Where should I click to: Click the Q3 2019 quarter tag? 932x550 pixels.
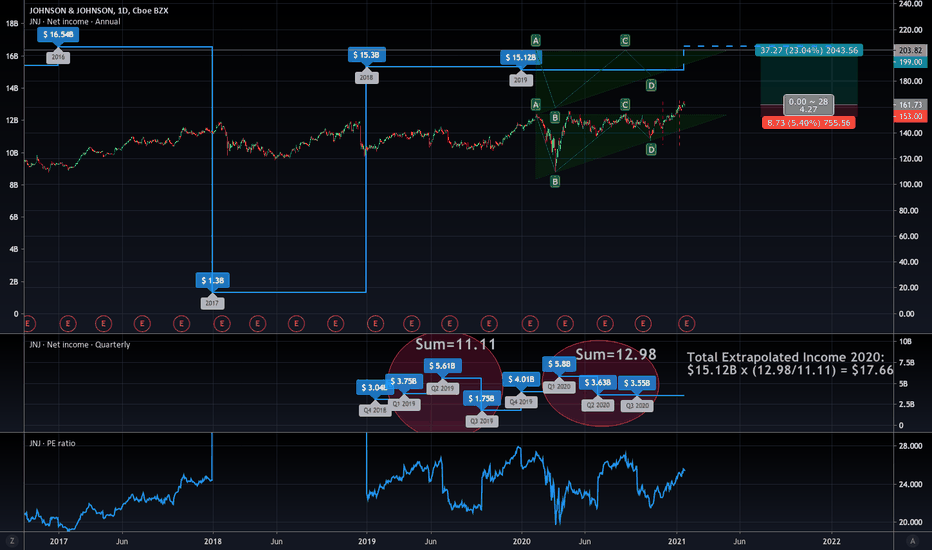point(482,421)
